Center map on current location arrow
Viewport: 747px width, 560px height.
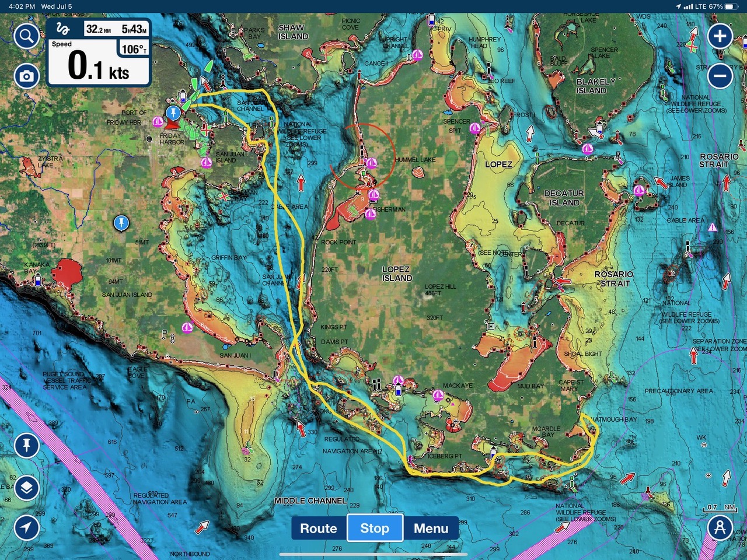[26, 528]
